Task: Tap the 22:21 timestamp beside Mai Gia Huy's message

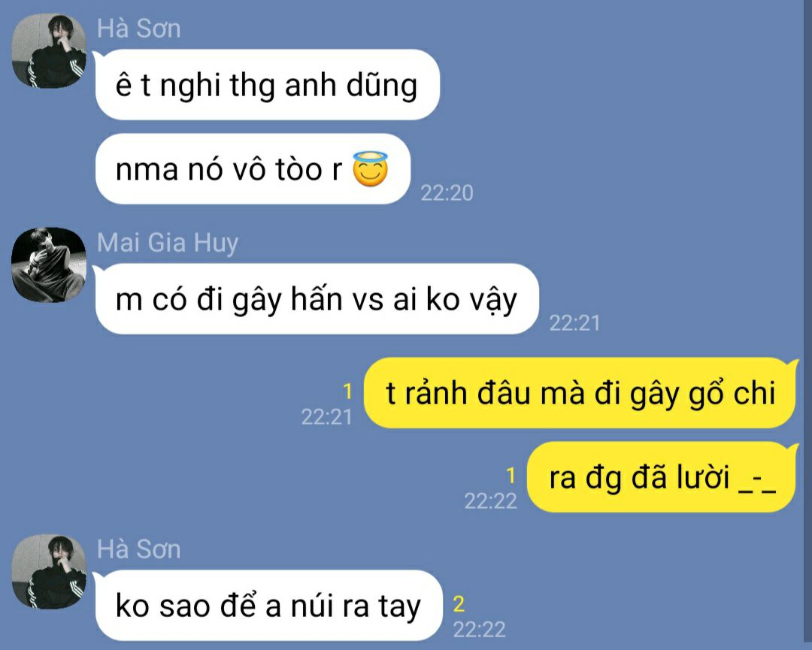Action: 574,323
